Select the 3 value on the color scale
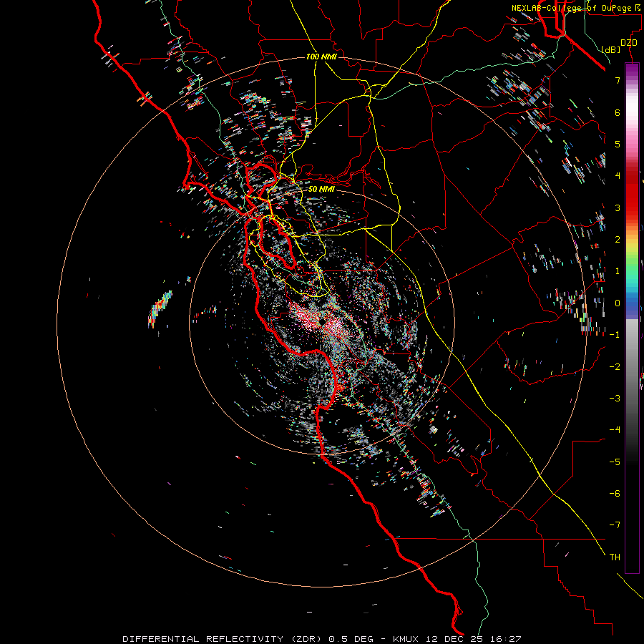644x644 pixels. 618,208
